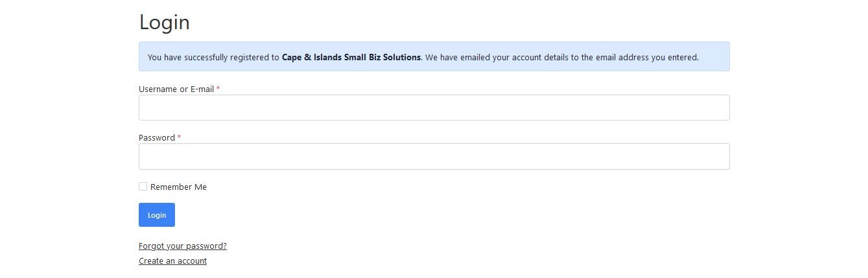Click the Username or E-mail input field

(434, 108)
